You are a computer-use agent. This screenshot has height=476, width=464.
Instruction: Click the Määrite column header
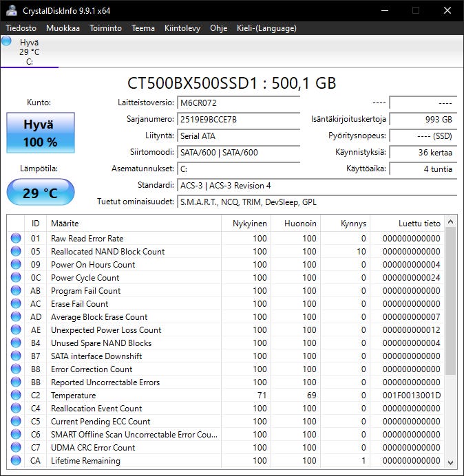(134, 224)
